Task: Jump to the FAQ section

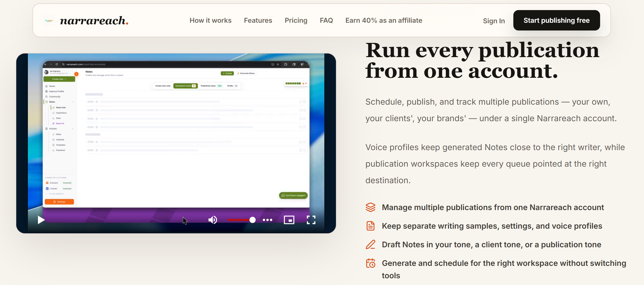Action: click(x=326, y=20)
